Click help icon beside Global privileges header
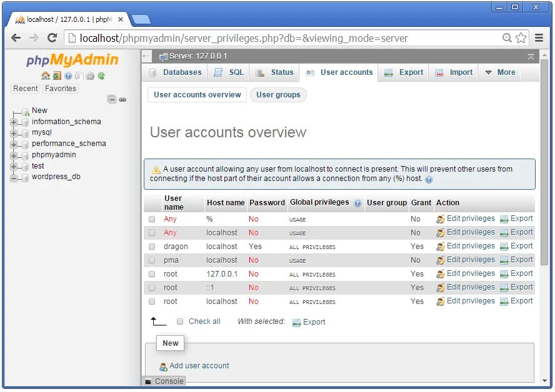This screenshot has height=392, width=555. click(x=357, y=203)
